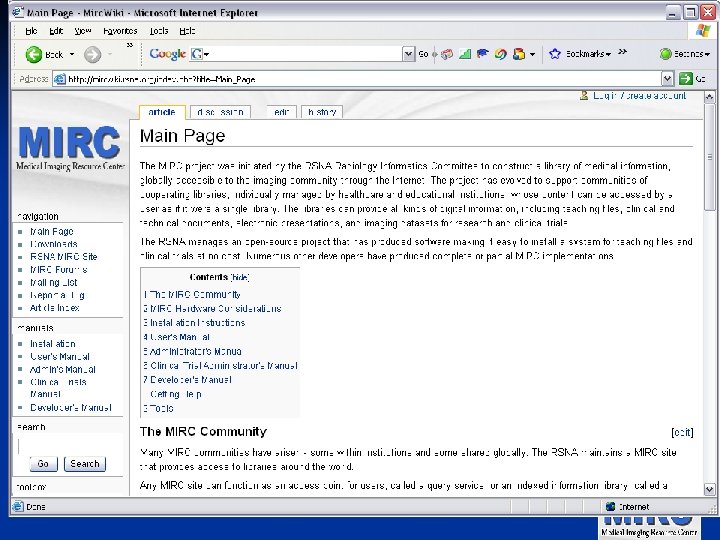Show hidden toolbar items after Bookmarks
Image resolution: width=720 pixels, height=540 pixels.
(622, 52)
